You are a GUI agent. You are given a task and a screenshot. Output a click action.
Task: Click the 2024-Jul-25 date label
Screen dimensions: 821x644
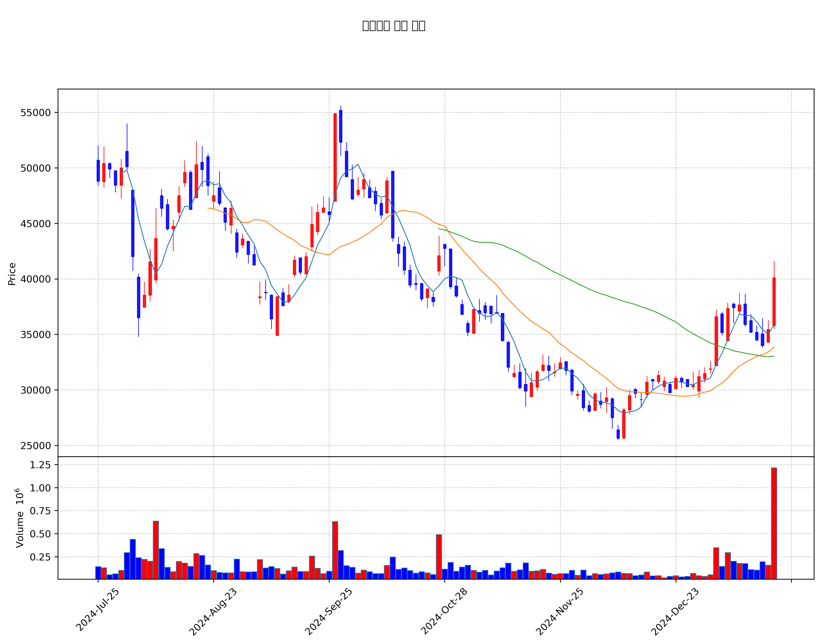coord(98,609)
